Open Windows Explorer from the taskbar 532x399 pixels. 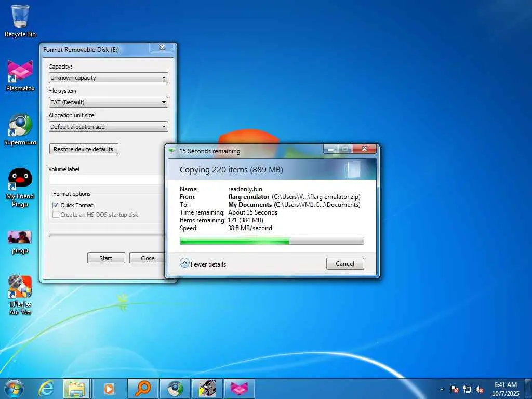pyautogui.click(x=77, y=389)
